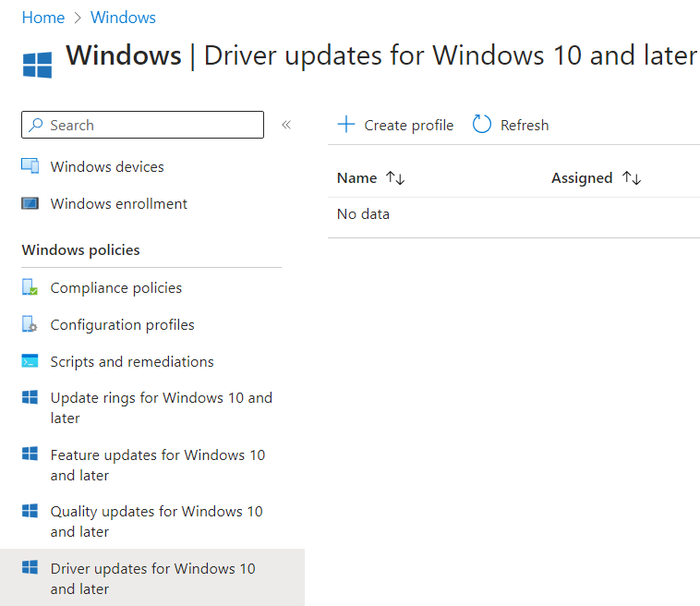Sort by Name column header
Screen dimensions: 700x606
pos(356,177)
